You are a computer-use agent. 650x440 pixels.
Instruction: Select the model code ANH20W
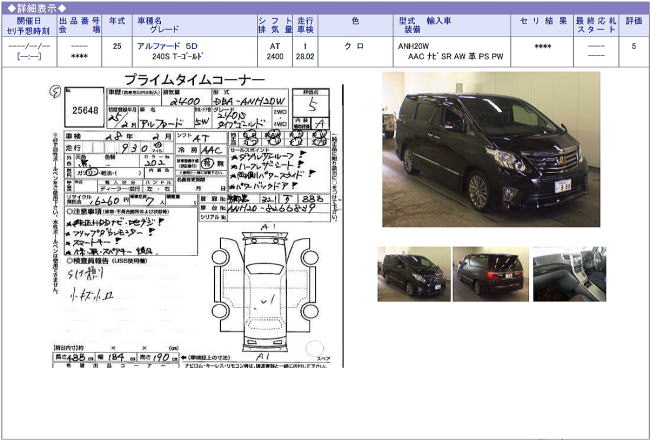tap(413, 46)
